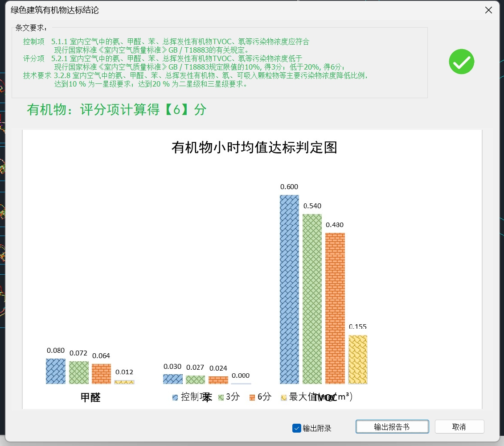Select the green TVOC bar labeled 0.540
Screen dimensions: 504x446
(x=312, y=299)
